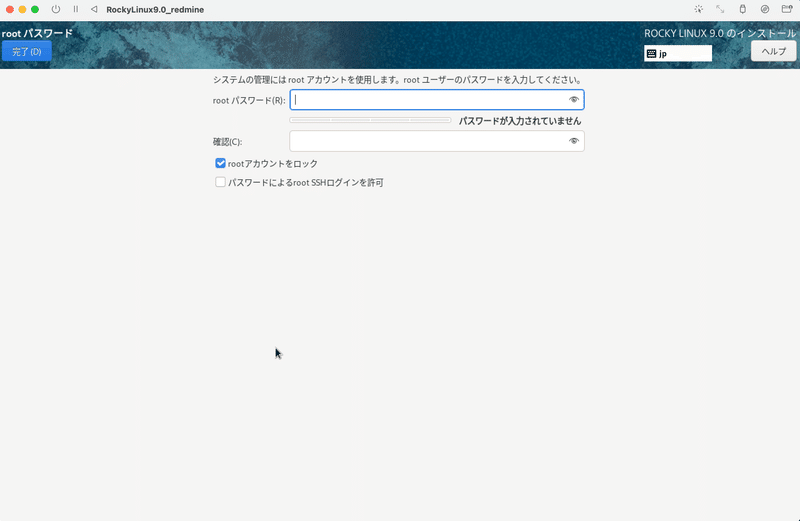The image size is (800, 521).
Task: Enable パスワードによるroot SSHログインを許可 checkbox
Action: tap(220, 182)
